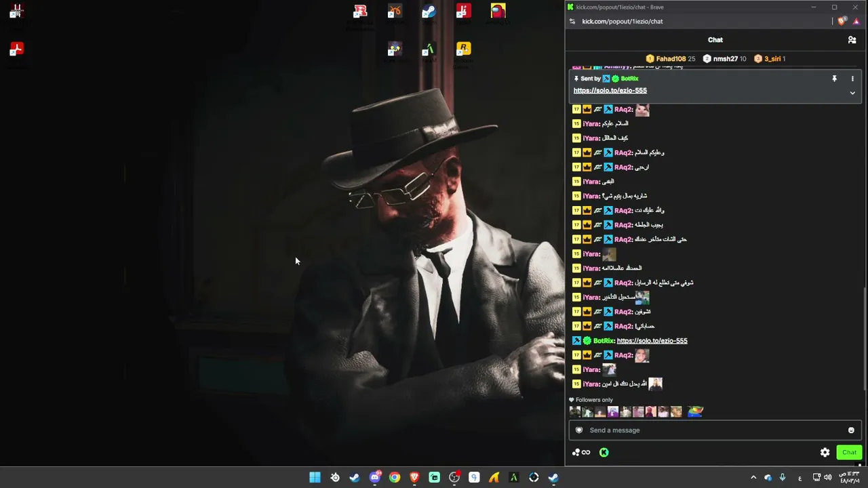The height and width of the screenshot is (488, 868).
Task: Open Brave browser from the taskbar
Action: [414, 478]
